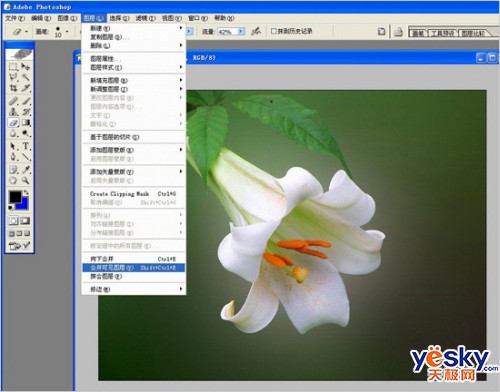Select the Eraser tool in toolbox

point(13,122)
